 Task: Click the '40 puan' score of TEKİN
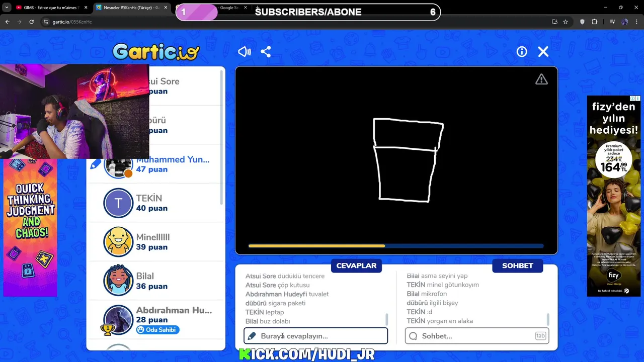(151, 208)
